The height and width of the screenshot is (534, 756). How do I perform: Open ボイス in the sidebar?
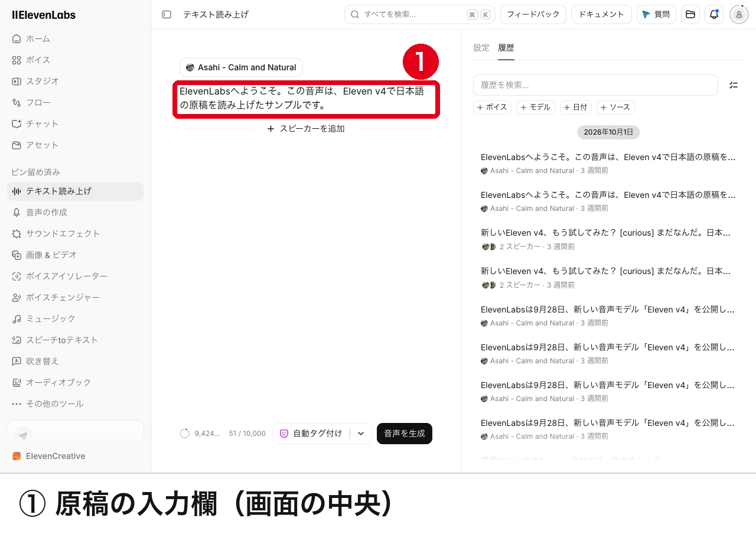click(x=75, y=60)
